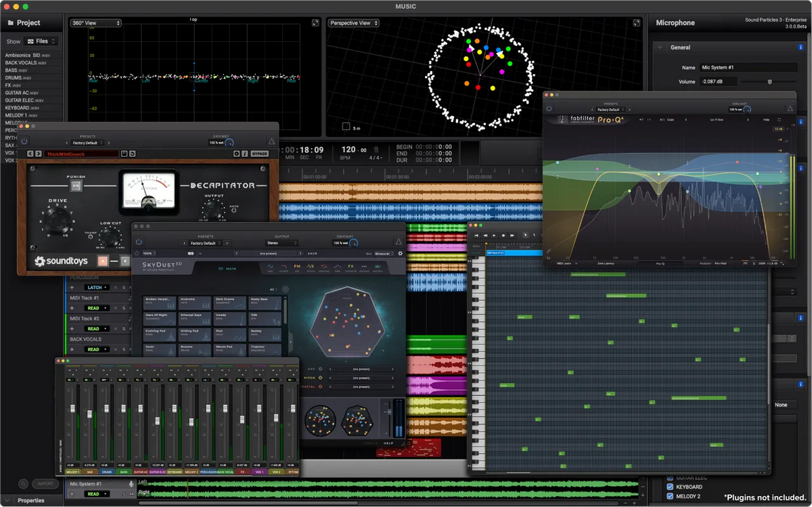Click the info (i) icon on Decapitator

point(245,154)
